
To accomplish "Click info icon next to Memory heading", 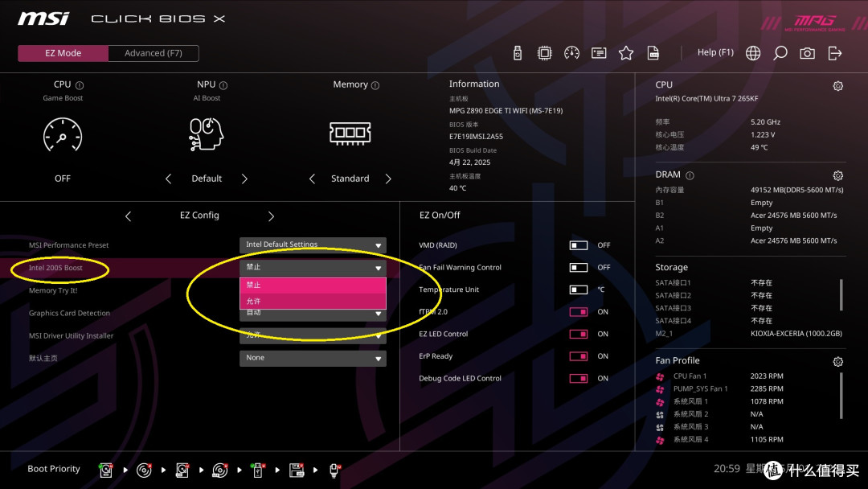I will (375, 85).
